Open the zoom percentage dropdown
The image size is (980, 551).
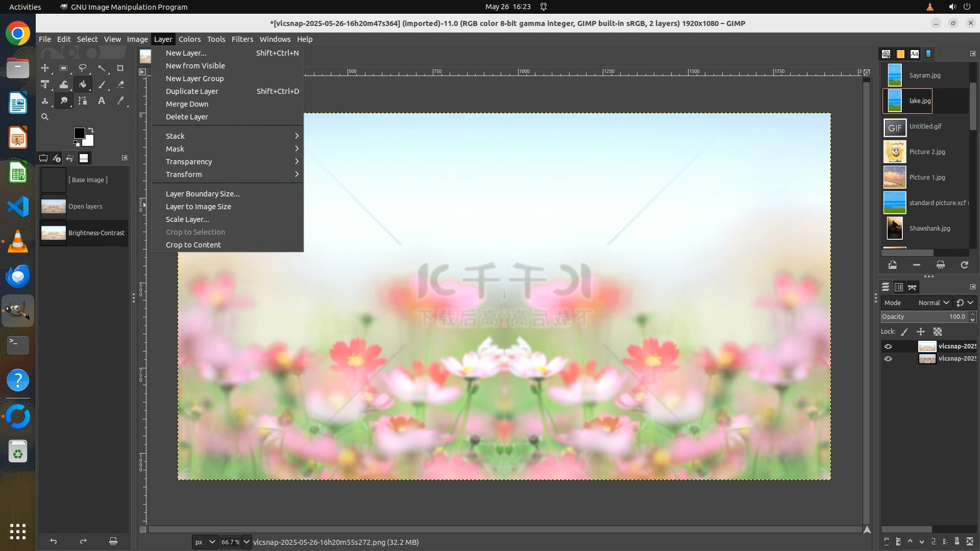point(247,542)
